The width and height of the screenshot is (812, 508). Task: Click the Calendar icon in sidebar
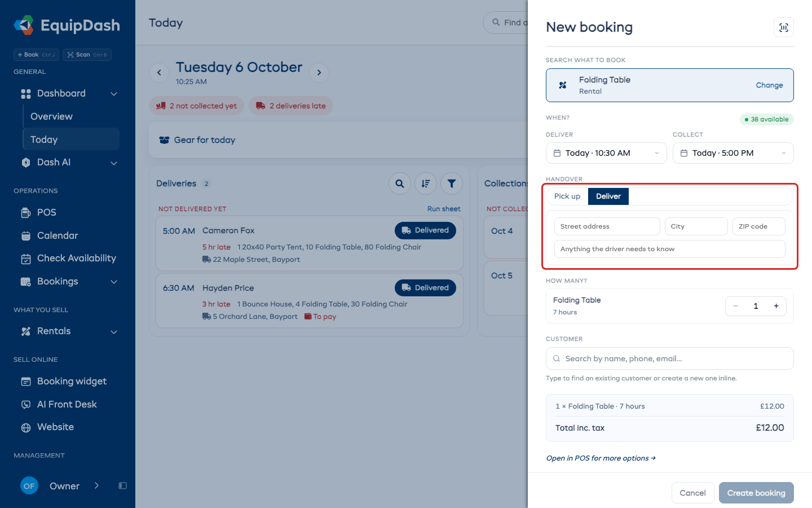coord(26,236)
